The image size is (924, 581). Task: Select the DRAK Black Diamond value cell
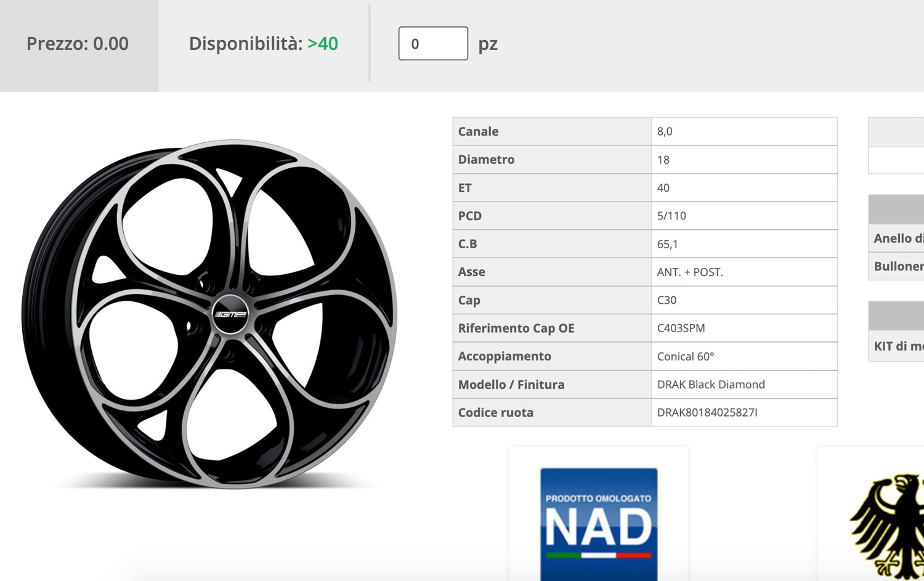pos(710,384)
